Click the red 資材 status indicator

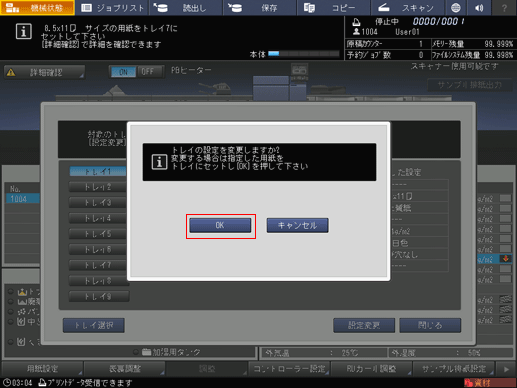click(490, 383)
